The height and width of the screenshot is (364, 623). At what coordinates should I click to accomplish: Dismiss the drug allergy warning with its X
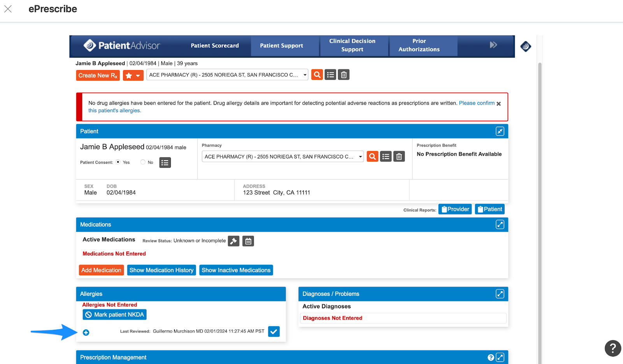pos(499,103)
